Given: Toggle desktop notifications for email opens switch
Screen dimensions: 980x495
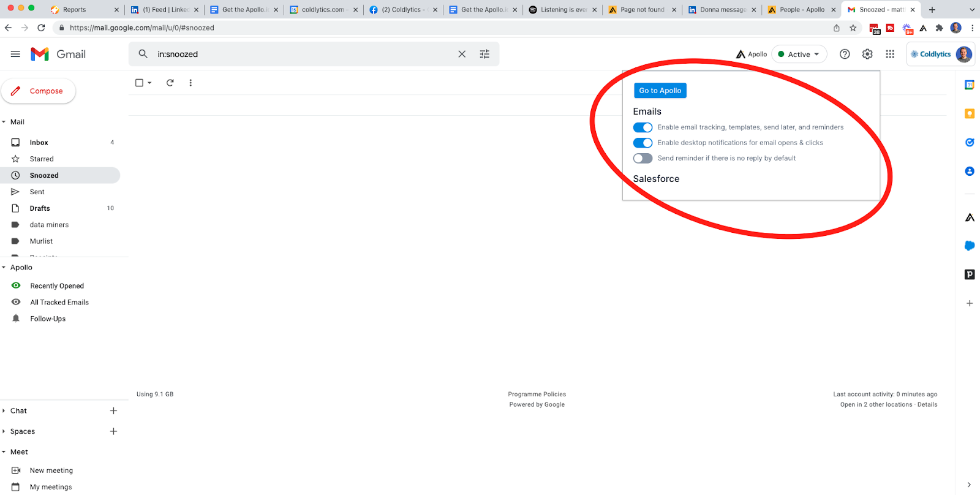Looking at the screenshot, I should (643, 143).
